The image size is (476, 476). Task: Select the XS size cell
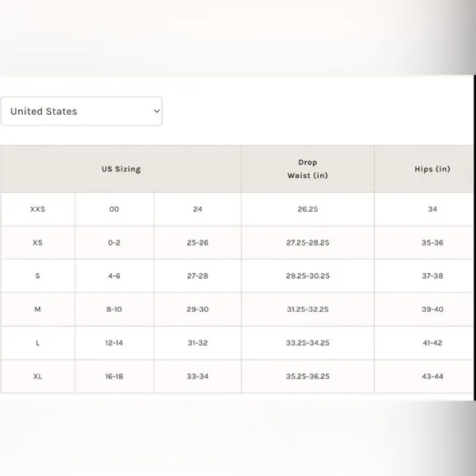coord(38,243)
